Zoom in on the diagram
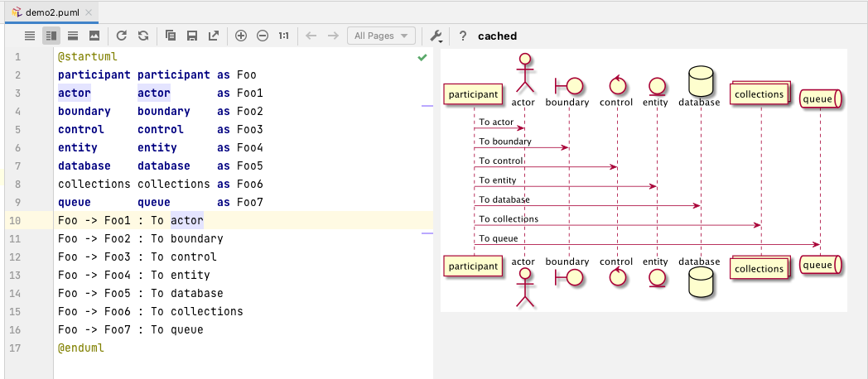Image resolution: width=868 pixels, height=379 pixels. (241, 36)
